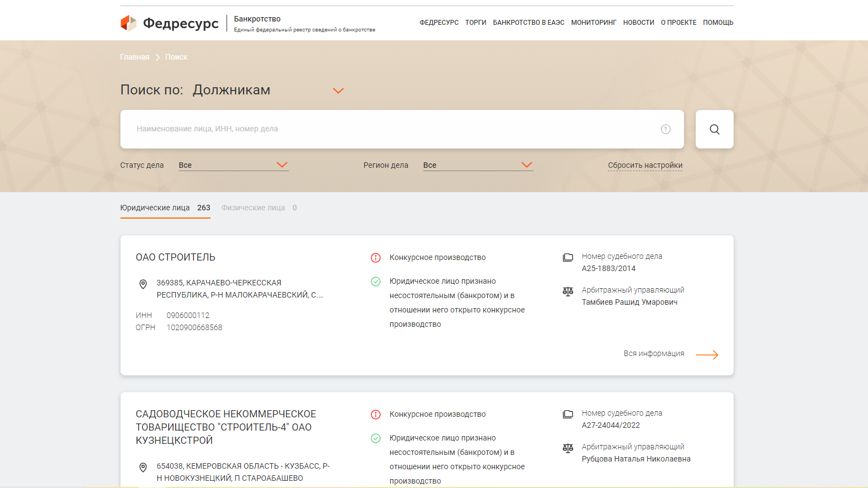The width and height of the screenshot is (868, 488).
Task: Open О ПРОЕКТЕ menu item
Action: click(x=679, y=23)
